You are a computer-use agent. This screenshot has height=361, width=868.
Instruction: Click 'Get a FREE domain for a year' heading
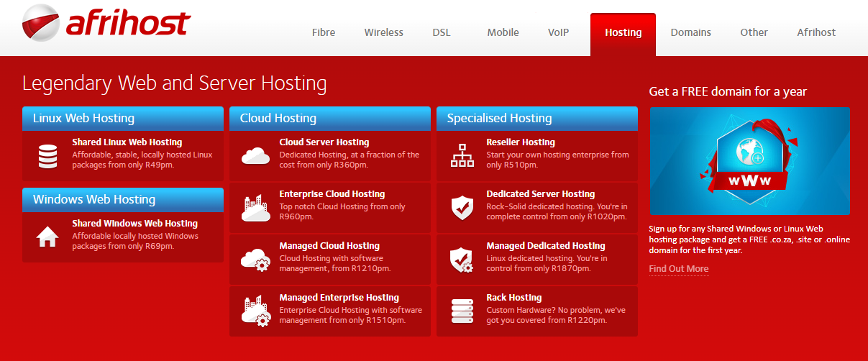[x=728, y=91]
